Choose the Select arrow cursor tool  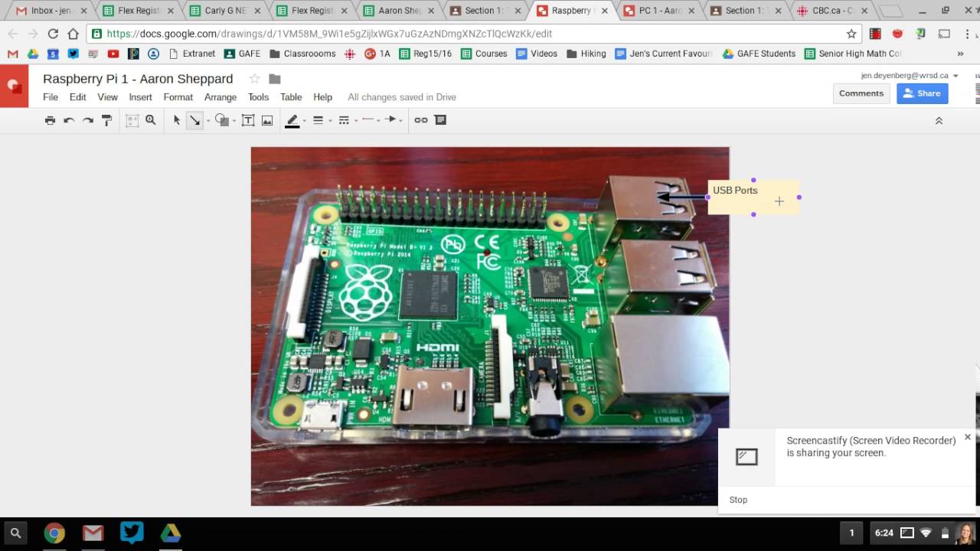coord(177,120)
